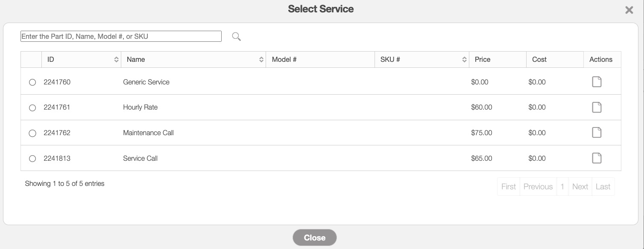Viewport: 644px width, 249px height.
Task: Pick the Service Call radio button
Action: click(x=32, y=159)
